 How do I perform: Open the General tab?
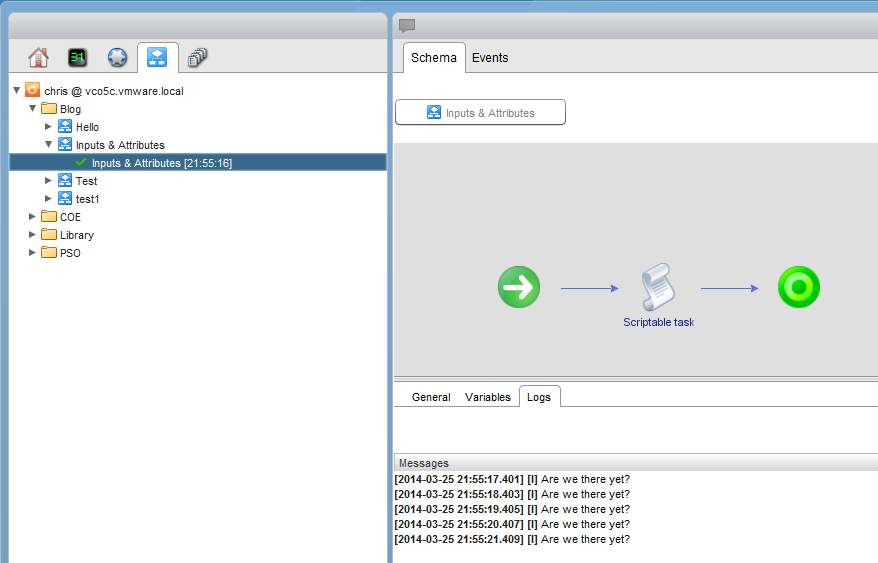tap(431, 397)
